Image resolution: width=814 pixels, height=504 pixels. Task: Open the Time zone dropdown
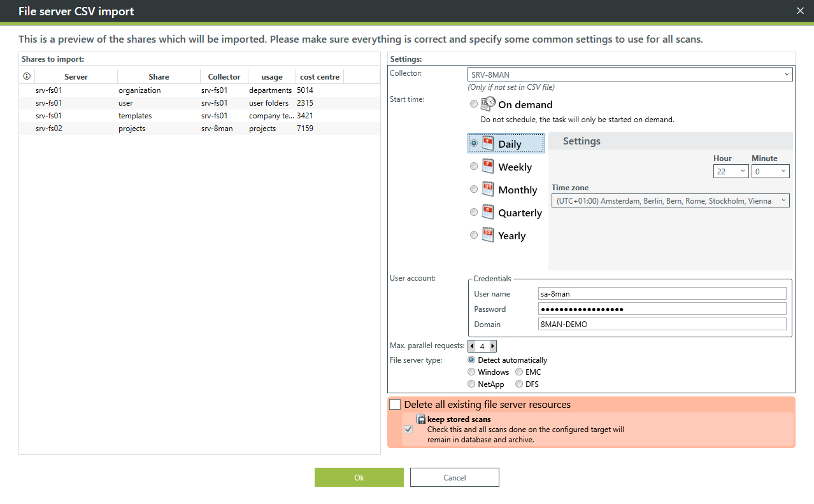pyautogui.click(x=670, y=200)
